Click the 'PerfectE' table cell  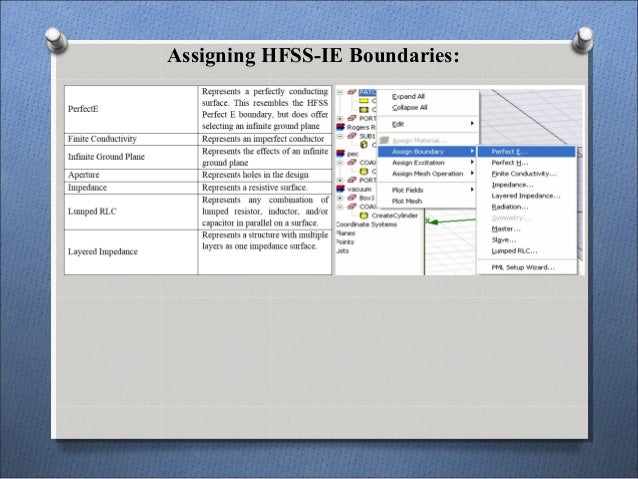click(131, 109)
